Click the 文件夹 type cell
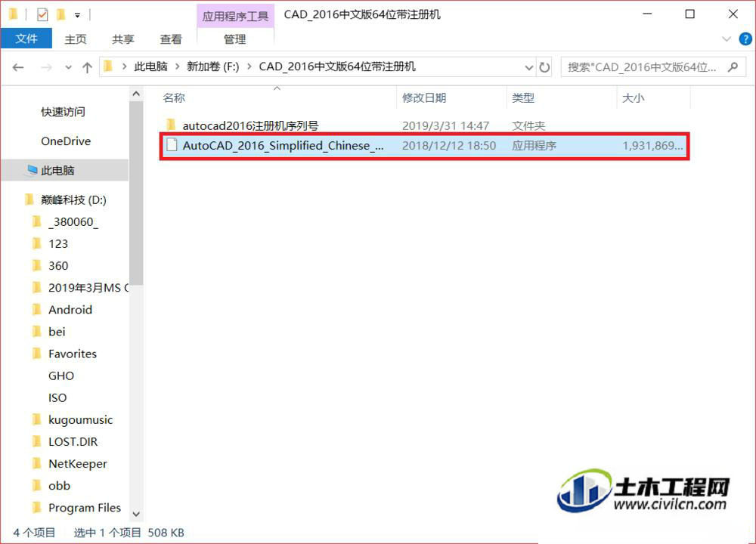This screenshot has height=544, width=756. pyautogui.click(x=528, y=125)
